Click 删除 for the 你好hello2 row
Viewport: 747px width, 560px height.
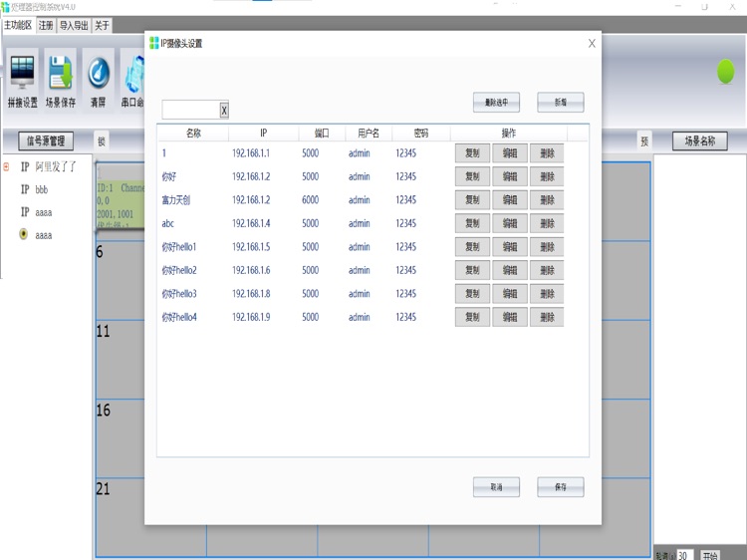547,270
